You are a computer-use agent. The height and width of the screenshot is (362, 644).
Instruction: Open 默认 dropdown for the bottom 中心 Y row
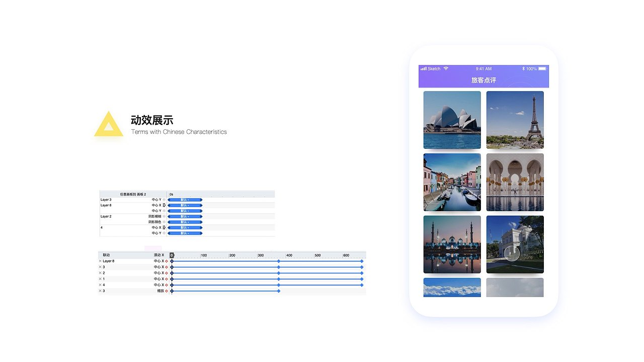pyautogui.click(x=185, y=233)
